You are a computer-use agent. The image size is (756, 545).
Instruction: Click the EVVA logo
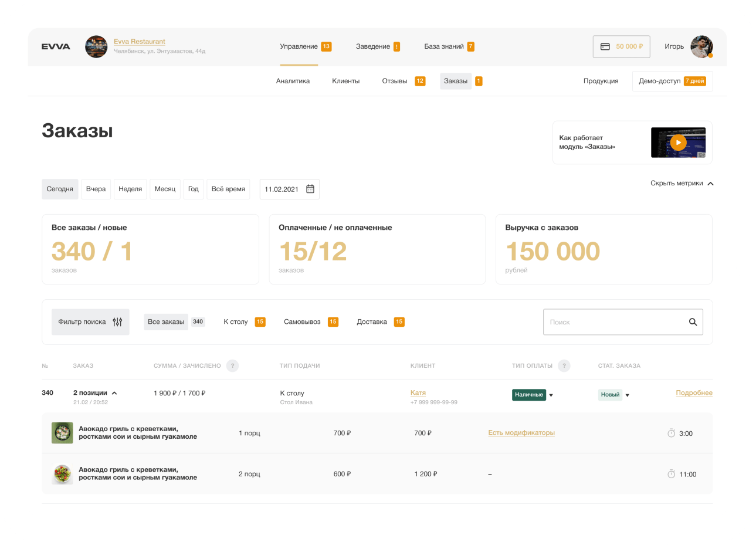(x=56, y=47)
